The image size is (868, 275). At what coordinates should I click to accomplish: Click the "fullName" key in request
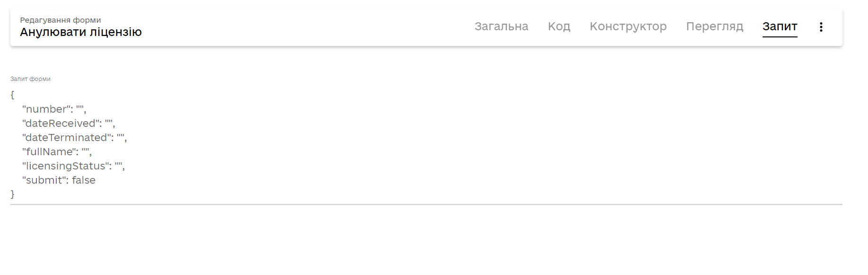pos(49,152)
